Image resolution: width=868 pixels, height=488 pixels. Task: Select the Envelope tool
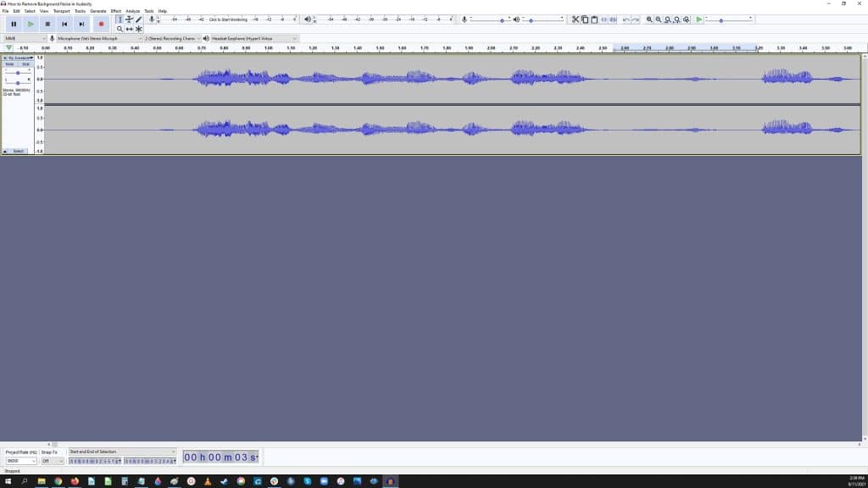tap(129, 19)
